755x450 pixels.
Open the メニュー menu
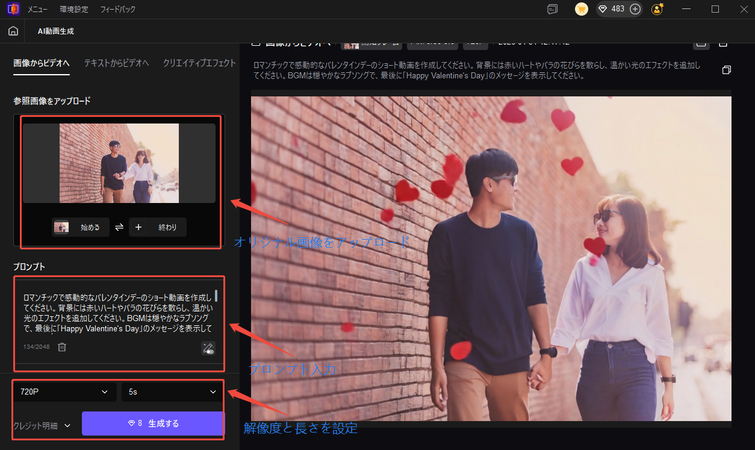coord(37,9)
